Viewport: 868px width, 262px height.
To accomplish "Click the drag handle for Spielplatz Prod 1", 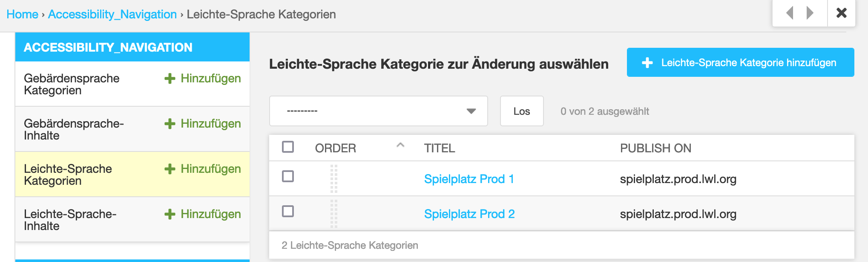I will coord(334,179).
